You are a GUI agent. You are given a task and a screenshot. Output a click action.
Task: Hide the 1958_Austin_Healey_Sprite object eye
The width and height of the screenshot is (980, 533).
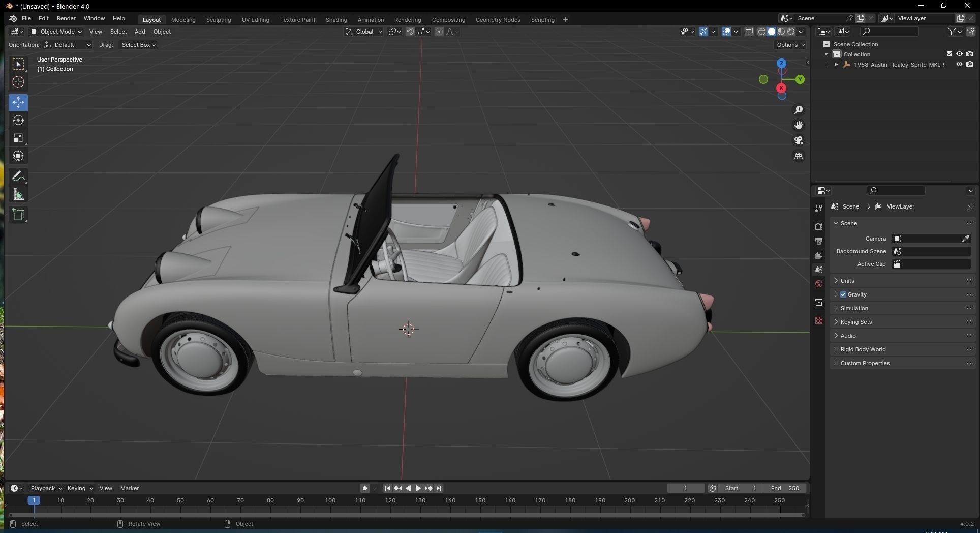(959, 64)
